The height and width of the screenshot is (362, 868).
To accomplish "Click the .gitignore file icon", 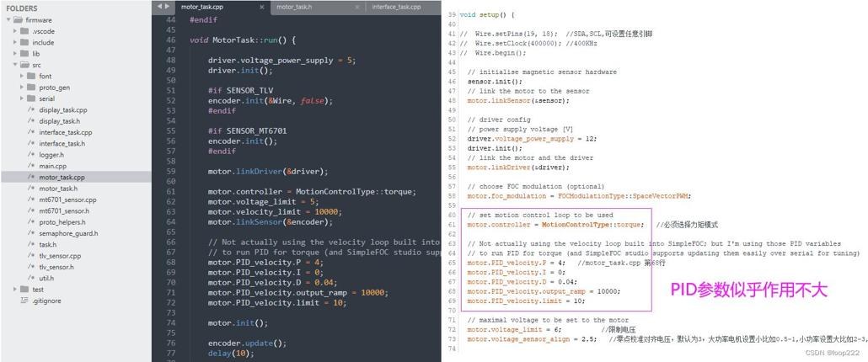I will pos(24,301).
